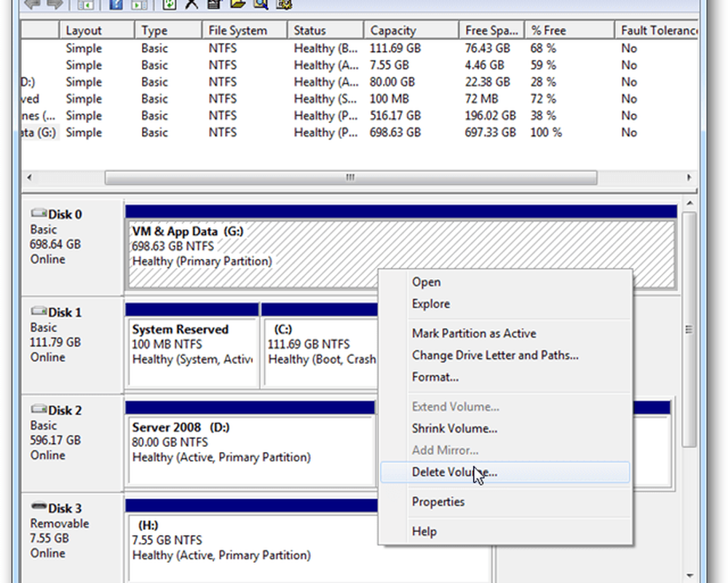Screen dimensions: 728x583
Task: Sort by the Free Space column header
Action: pos(491,30)
